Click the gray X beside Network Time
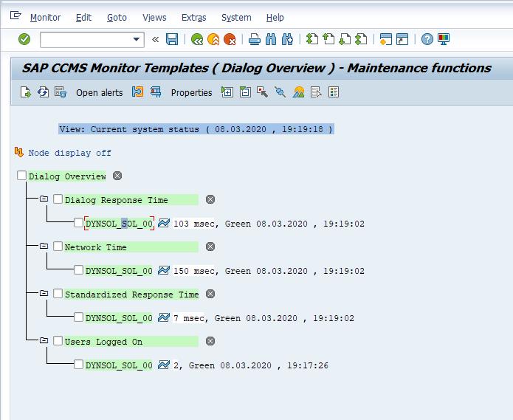The height and width of the screenshot is (420, 513). click(210, 247)
